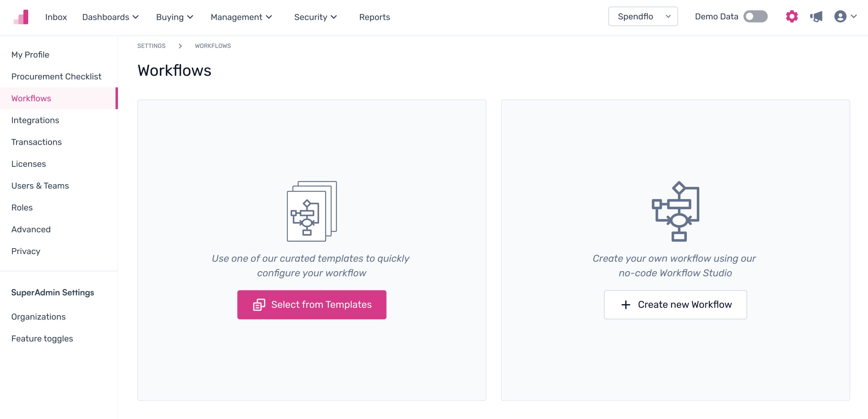Image resolution: width=868 pixels, height=419 pixels.
Task: Go to the Inbox page
Action: point(56,17)
